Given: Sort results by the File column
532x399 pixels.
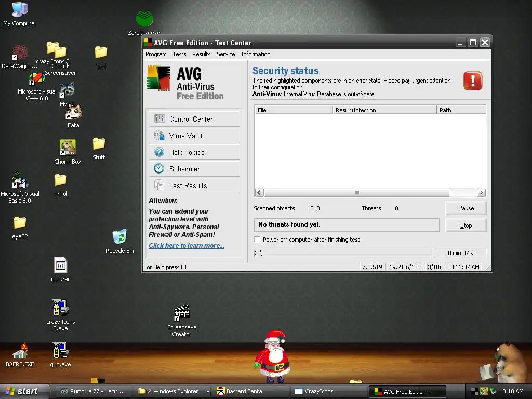Looking at the screenshot, I should (294, 110).
